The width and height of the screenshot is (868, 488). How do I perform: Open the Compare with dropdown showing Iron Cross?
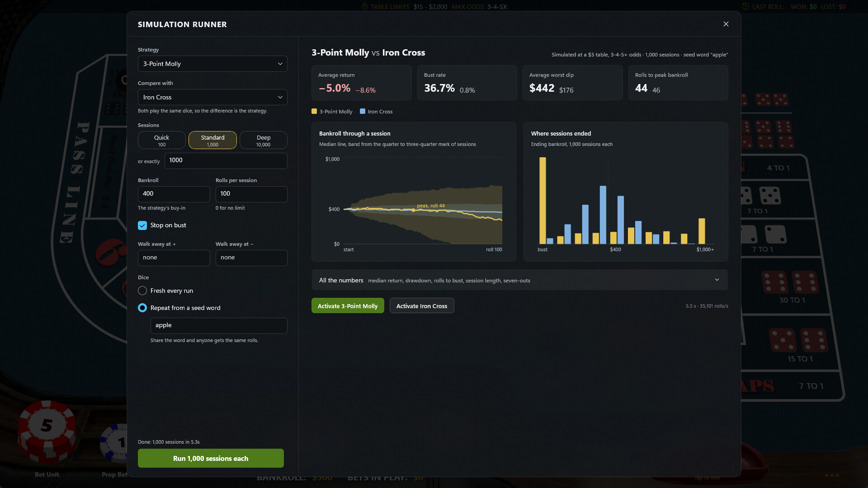click(212, 97)
